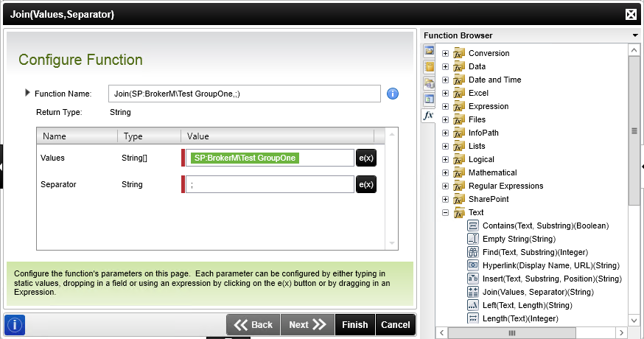
Task: Click the Contains function icon
Action: pyautogui.click(x=473, y=226)
